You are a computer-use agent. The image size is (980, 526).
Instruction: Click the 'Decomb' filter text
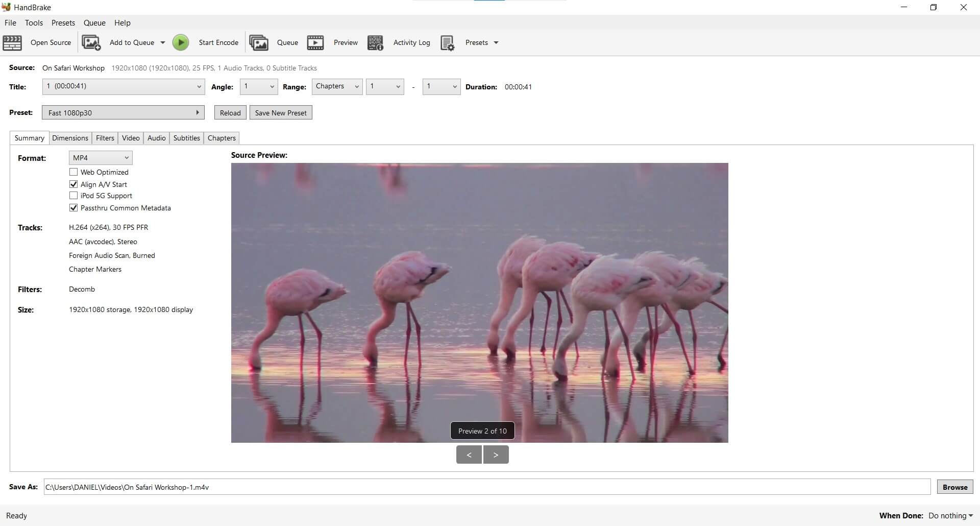(82, 289)
